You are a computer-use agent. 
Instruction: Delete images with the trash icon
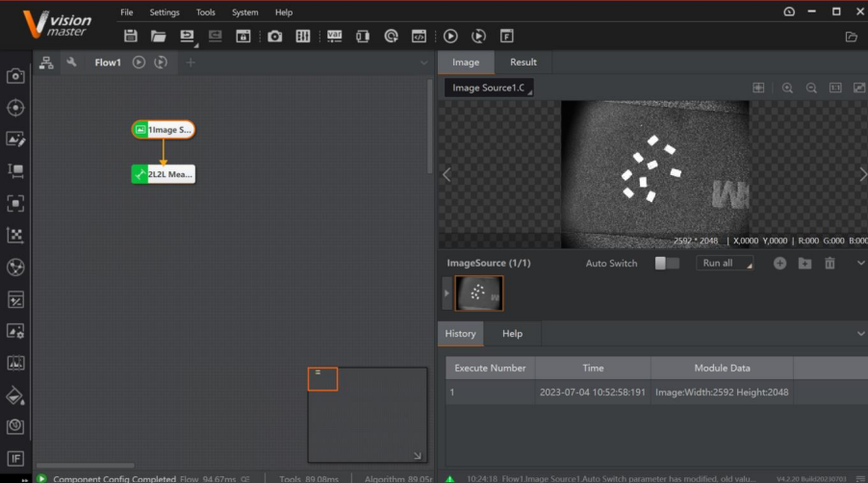830,264
